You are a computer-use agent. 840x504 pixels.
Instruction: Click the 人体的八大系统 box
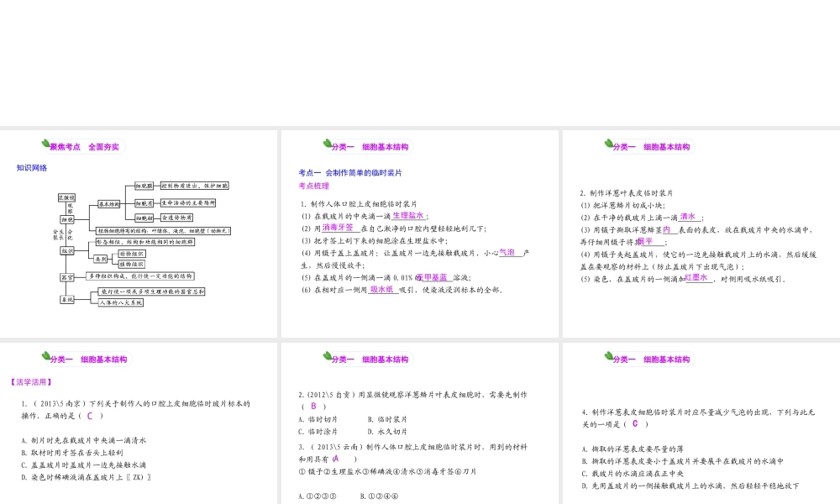pos(120,302)
